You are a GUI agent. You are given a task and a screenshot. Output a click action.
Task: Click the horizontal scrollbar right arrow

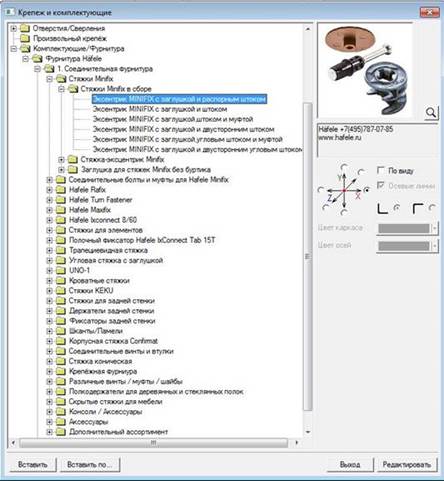tap(296, 443)
